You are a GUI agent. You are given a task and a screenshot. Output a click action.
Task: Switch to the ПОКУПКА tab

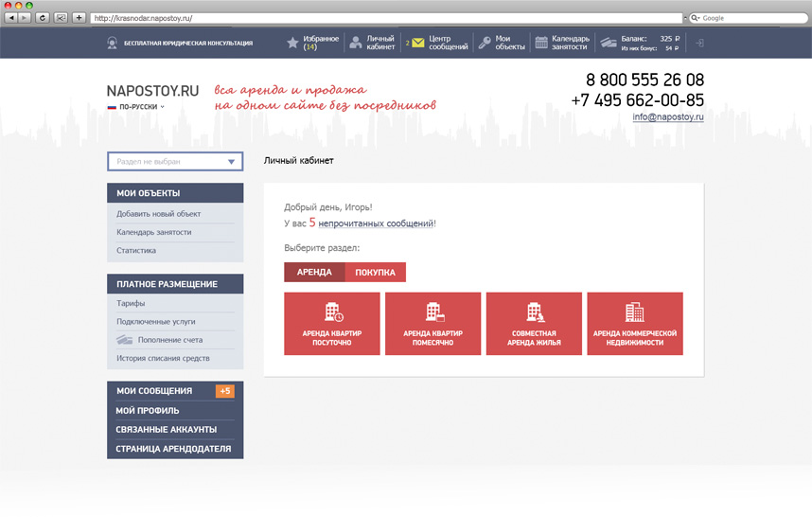(x=376, y=273)
